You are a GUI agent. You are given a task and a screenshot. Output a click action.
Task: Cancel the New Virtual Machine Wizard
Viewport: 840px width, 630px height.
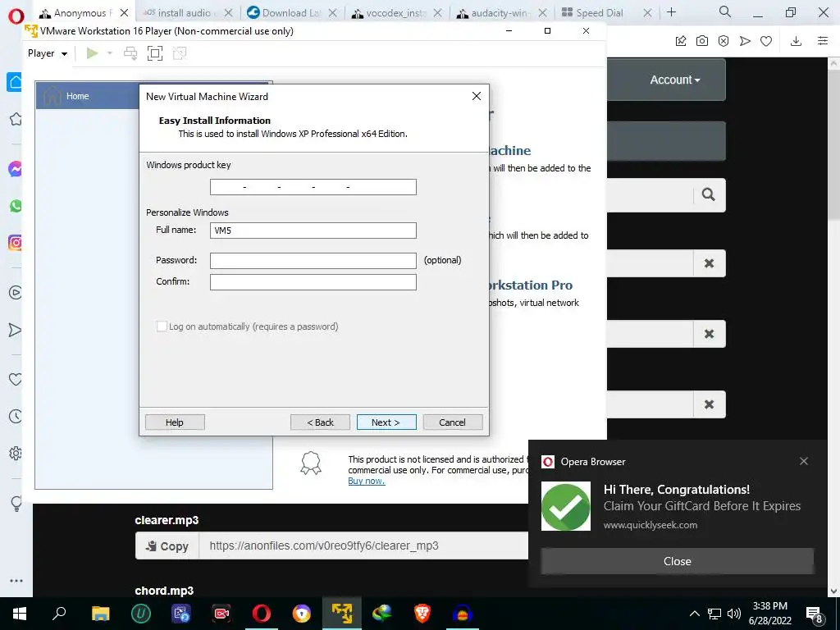(453, 422)
